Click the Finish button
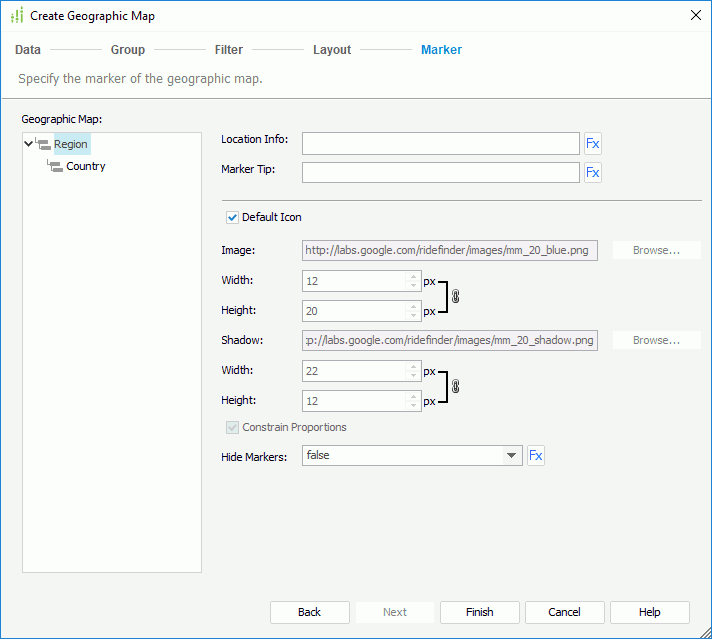Viewport: 712px width, 639px height. click(480, 612)
